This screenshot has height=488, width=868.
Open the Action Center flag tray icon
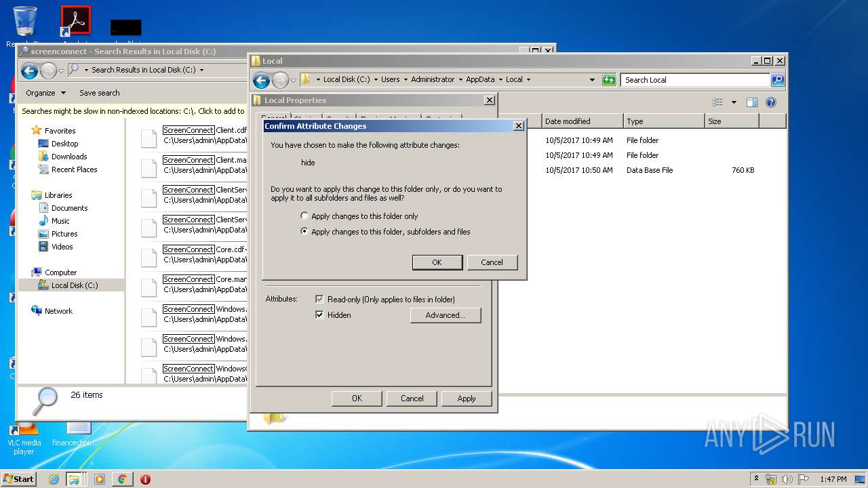pyautogui.click(x=804, y=479)
